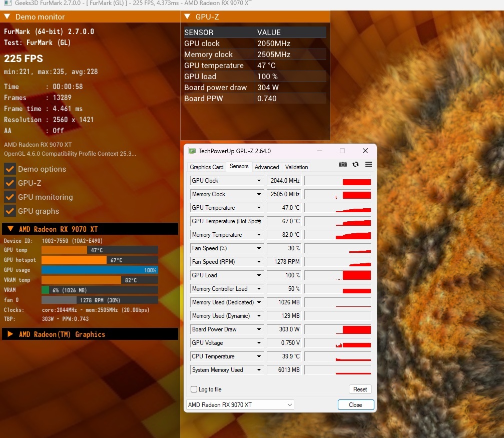Click the GPU hotspot 67°C bar

point(100,260)
